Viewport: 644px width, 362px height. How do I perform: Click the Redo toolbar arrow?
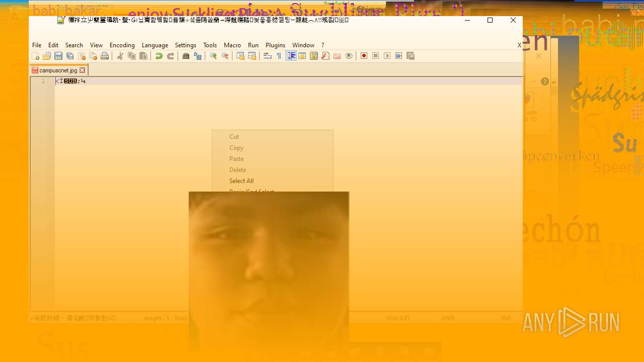point(171,56)
